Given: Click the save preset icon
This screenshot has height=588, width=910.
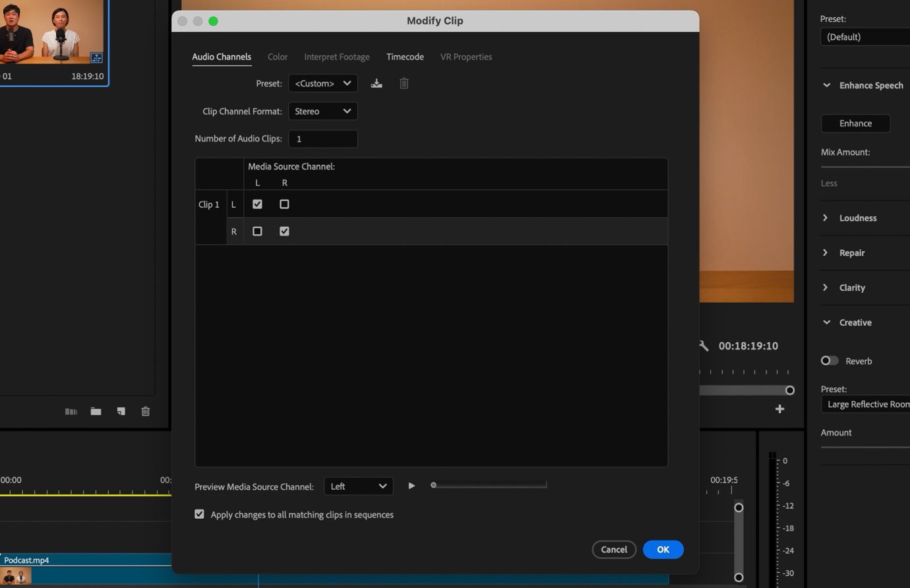Looking at the screenshot, I should (x=377, y=83).
